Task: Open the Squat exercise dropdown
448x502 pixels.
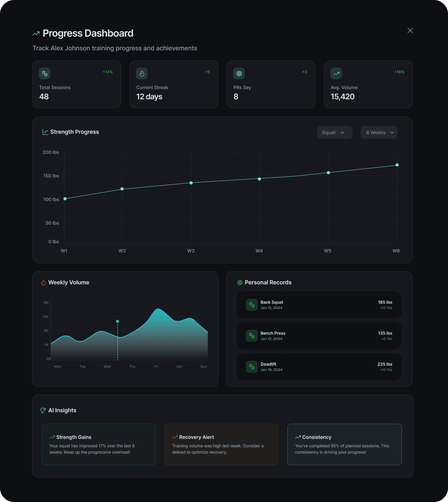Action: 335,132
